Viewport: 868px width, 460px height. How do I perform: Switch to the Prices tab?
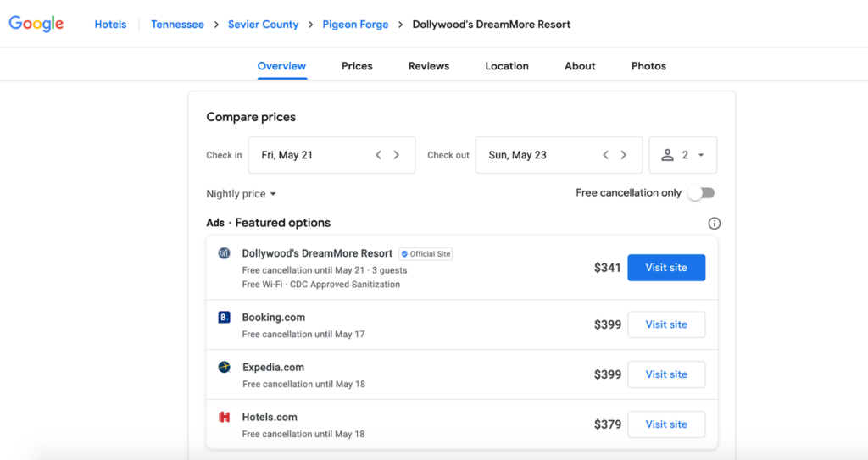tap(357, 66)
